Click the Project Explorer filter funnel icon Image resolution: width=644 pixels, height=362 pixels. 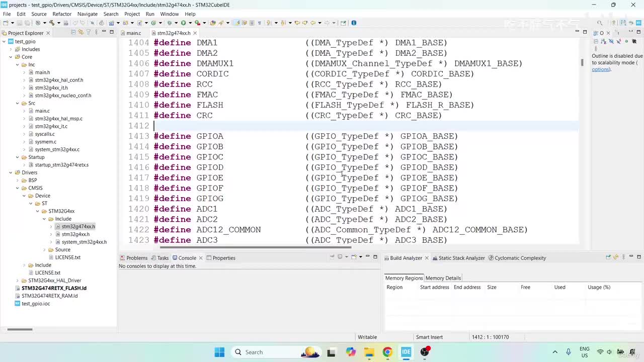pyautogui.click(x=88, y=32)
